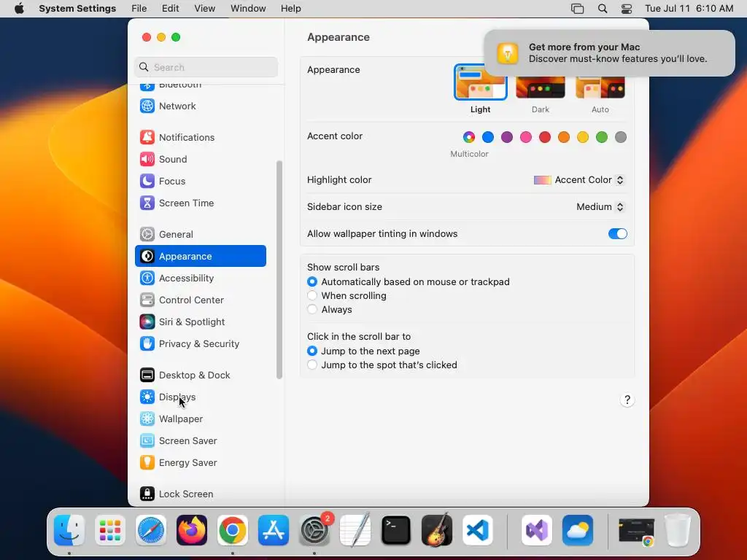
Task: Open Terminal from the Dock
Action: [396, 530]
